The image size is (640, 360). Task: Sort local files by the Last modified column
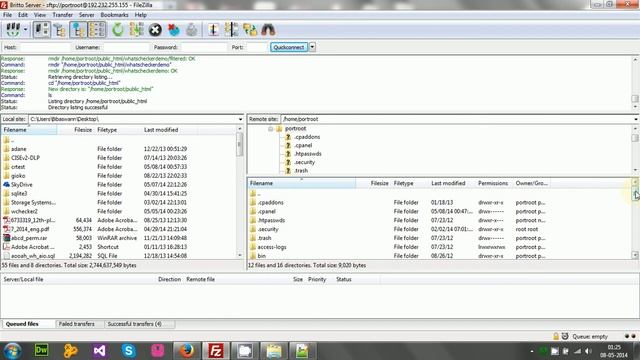point(170,130)
